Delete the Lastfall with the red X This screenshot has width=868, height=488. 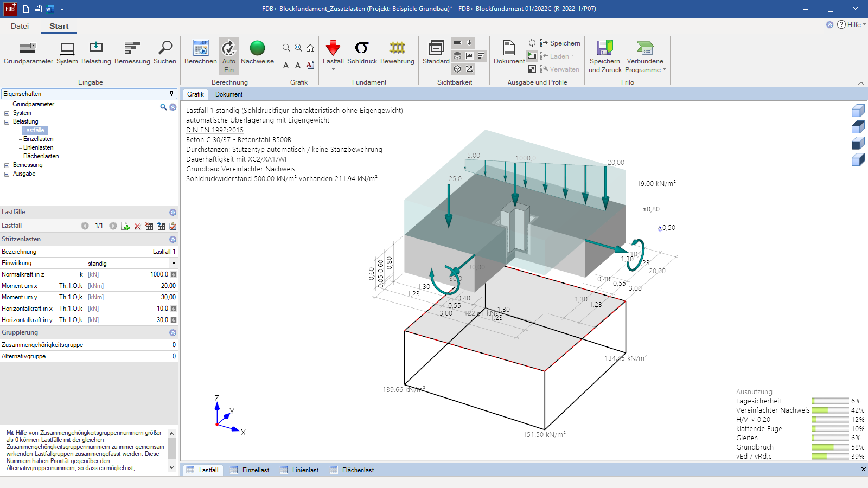point(137,226)
